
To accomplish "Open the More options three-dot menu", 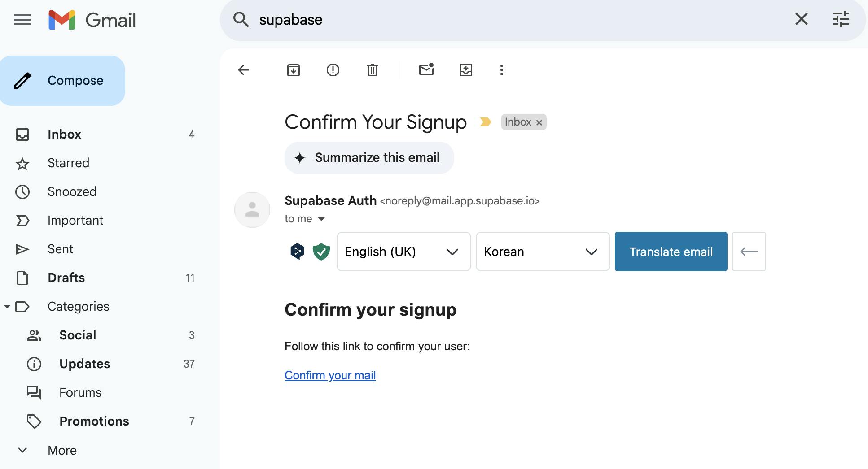I will coord(502,70).
